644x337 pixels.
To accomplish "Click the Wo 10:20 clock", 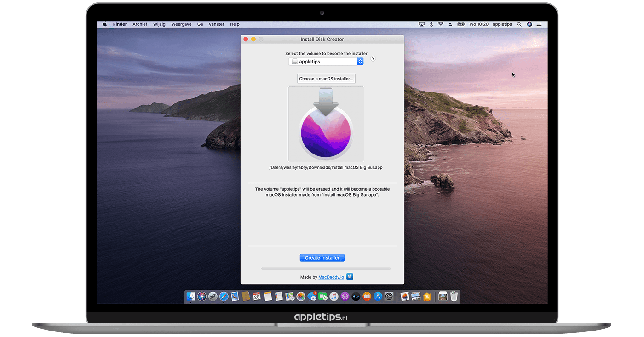I will point(479,24).
